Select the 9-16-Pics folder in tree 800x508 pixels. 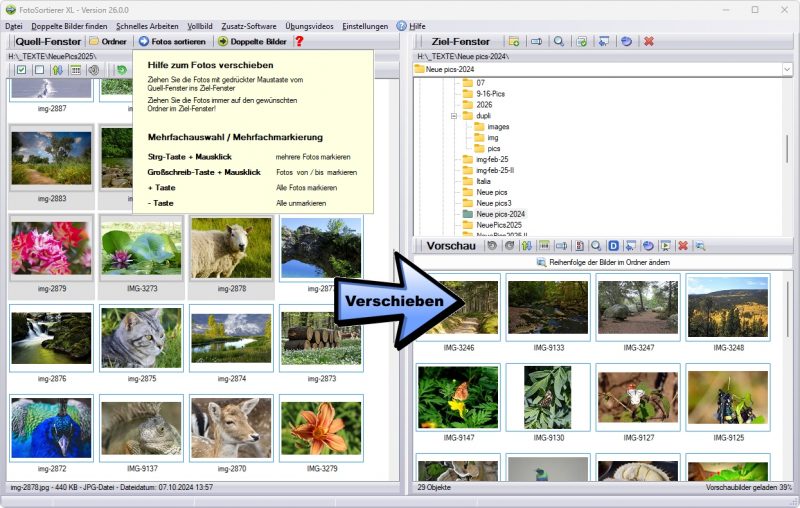[x=484, y=94]
